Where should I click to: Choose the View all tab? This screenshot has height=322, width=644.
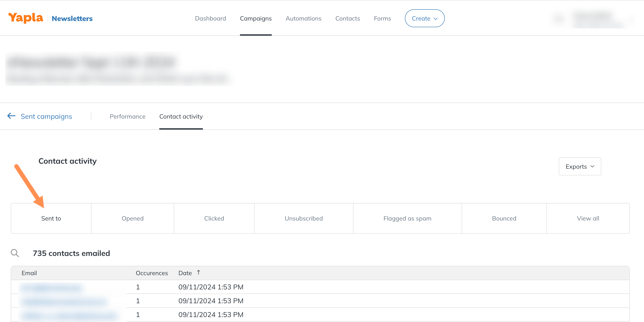(588, 218)
